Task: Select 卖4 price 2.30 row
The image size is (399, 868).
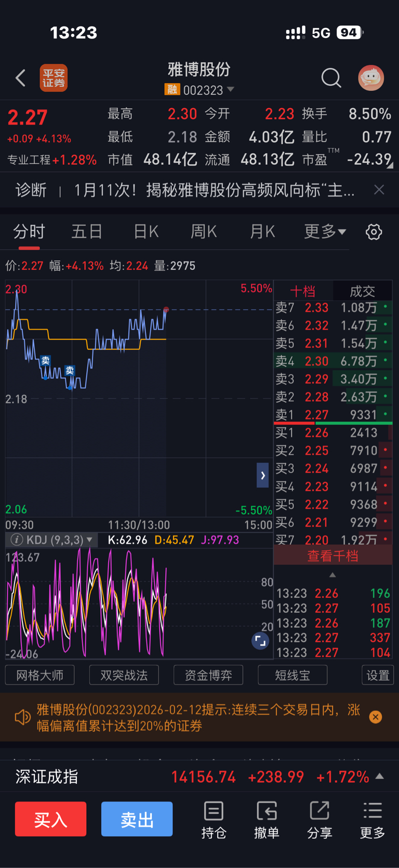Action: 333,361
